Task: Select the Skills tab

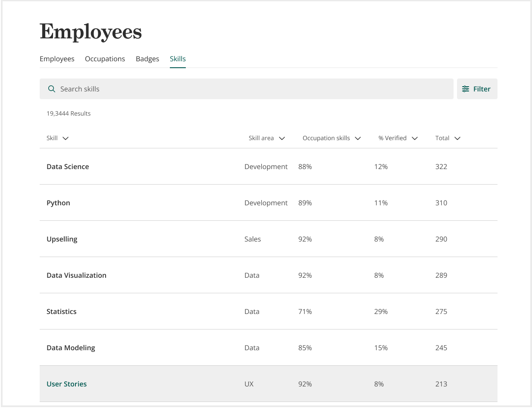Action: pyautogui.click(x=178, y=59)
